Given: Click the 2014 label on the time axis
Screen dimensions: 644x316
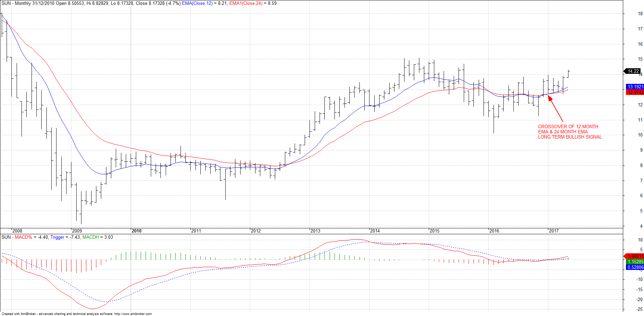Looking at the screenshot, I should 375,231.
